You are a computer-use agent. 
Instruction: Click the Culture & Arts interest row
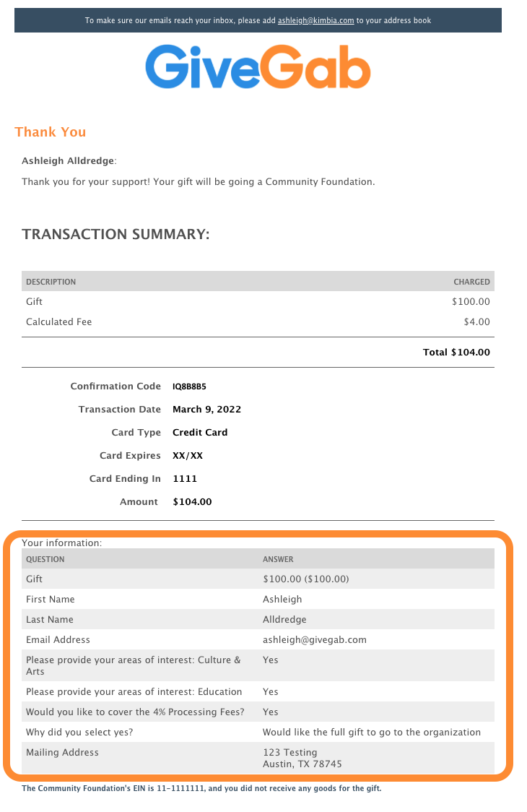[x=258, y=665]
